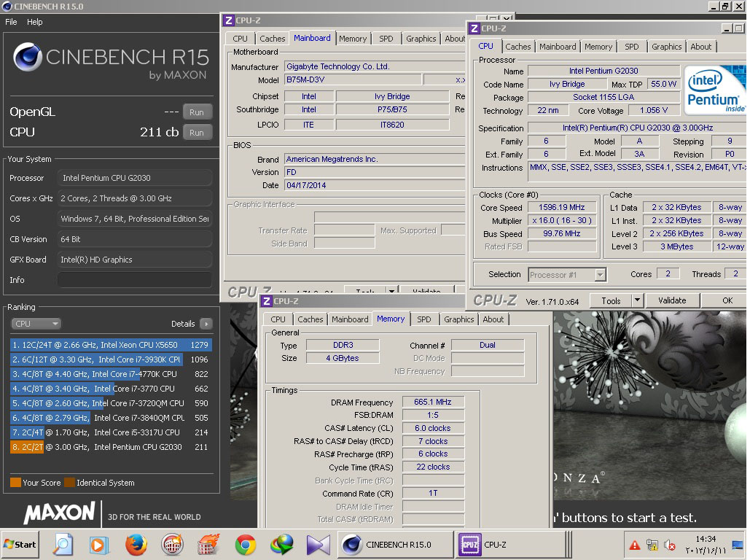Image resolution: width=750 pixels, height=560 pixels.
Task: Click the Core Speed value 1596.19 MHz
Action: click(x=561, y=208)
